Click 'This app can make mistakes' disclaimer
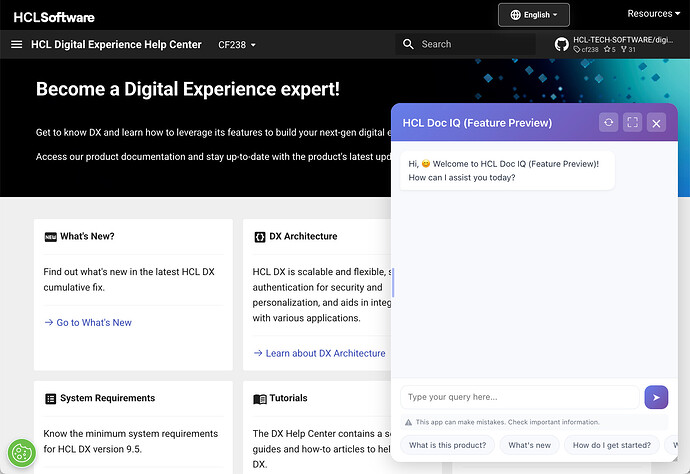Viewport: 690px width, 474px height. [x=507, y=422]
